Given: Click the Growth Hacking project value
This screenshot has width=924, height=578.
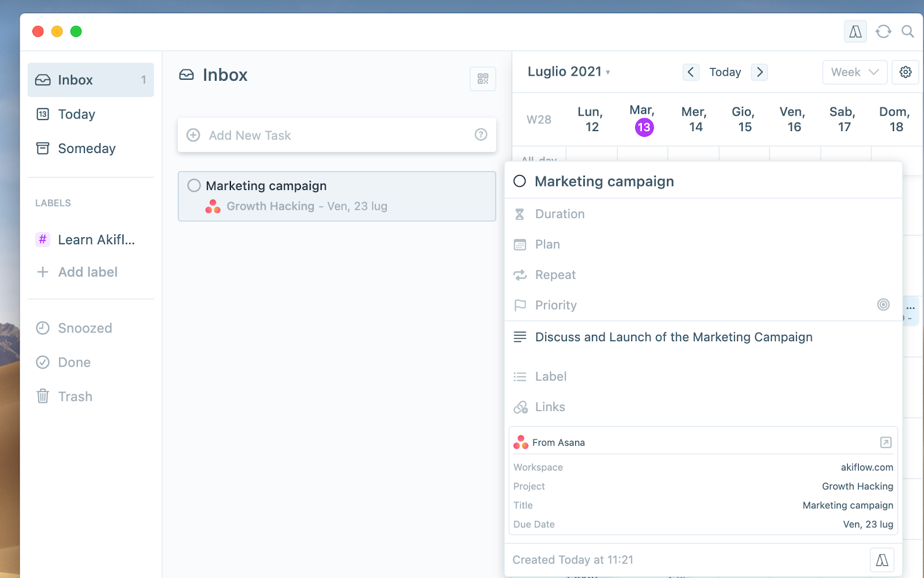Looking at the screenshot, I should (858, 486).
